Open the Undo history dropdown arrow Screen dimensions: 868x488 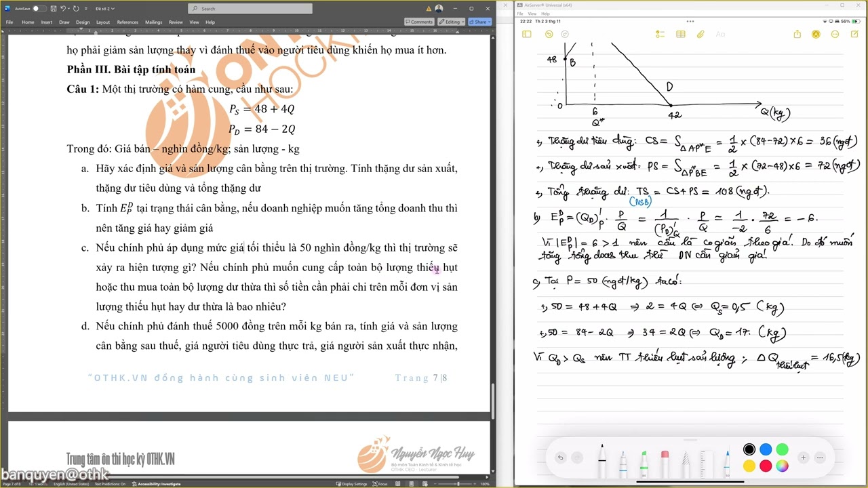click(68, 9)
